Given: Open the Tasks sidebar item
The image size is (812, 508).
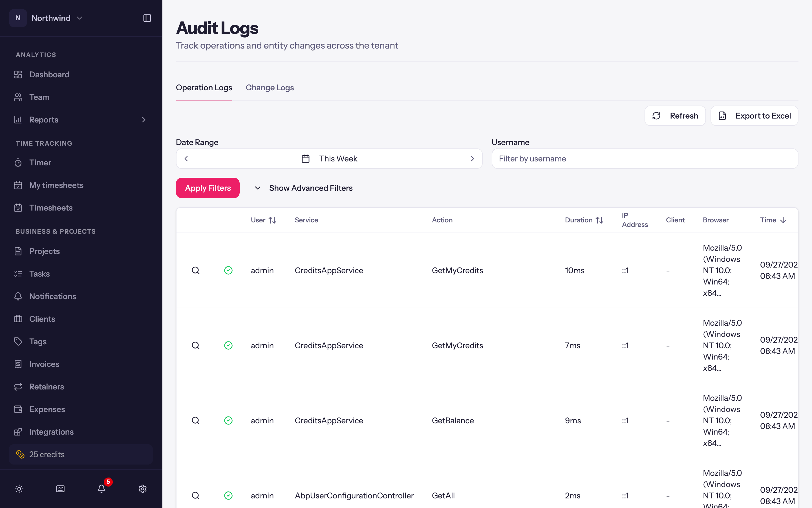Looking at the screenshot, I should point(81,274).
